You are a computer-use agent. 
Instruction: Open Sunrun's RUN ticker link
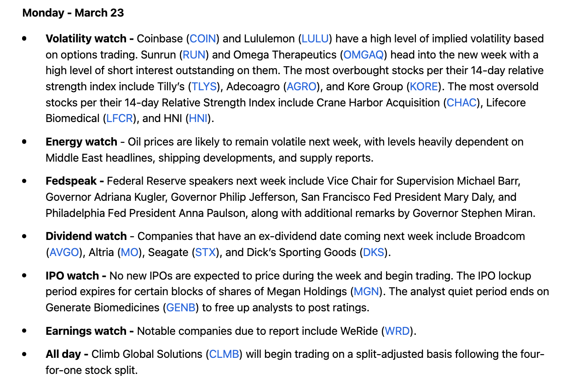point(194,55)
